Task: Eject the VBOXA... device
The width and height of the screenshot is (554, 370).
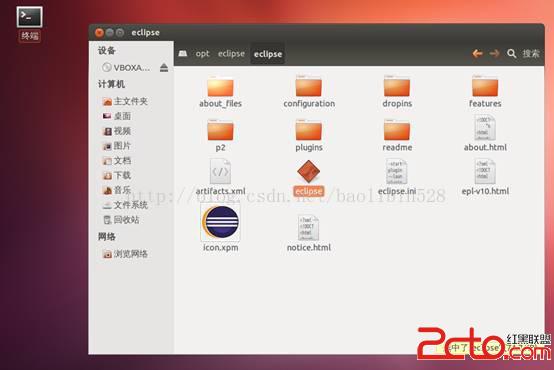Action: pyautogui.click(x=164, y=67)
